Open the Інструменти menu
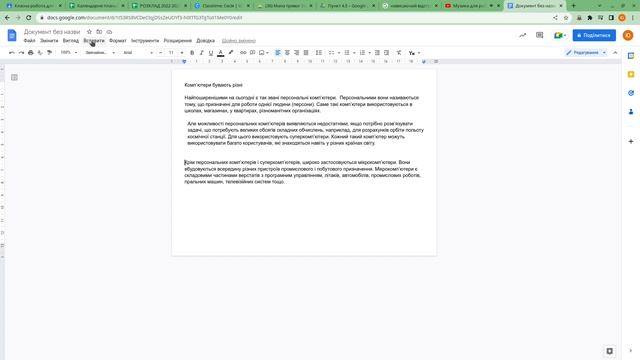Viewport: 640px width, 360px height. [145, 41]
